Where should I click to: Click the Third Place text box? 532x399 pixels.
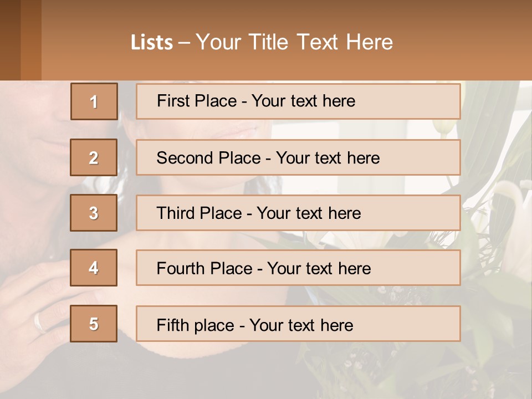click(x=298, y=213)
